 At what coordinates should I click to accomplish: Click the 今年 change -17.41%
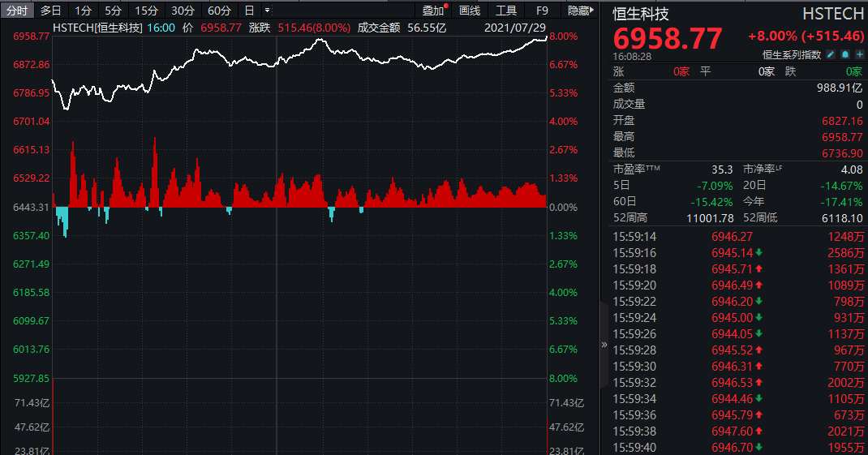841,202
